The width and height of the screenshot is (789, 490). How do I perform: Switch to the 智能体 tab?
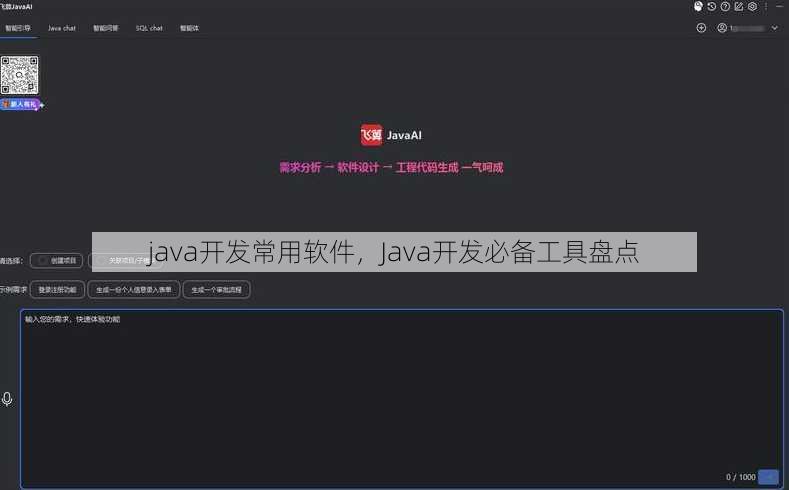coord(189,28)
